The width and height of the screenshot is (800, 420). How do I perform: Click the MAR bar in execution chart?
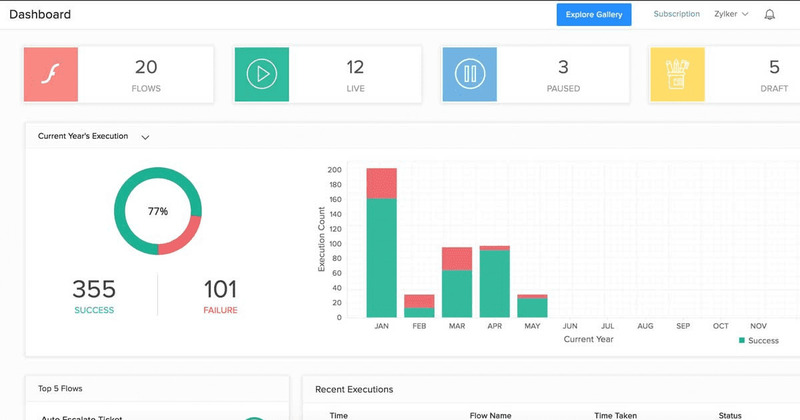(x=457, y=282)
